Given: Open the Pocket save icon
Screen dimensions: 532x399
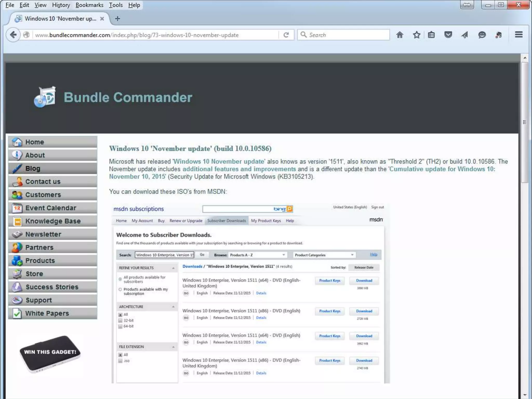Looking at the screenshot, I should click(x=448, y=35).
